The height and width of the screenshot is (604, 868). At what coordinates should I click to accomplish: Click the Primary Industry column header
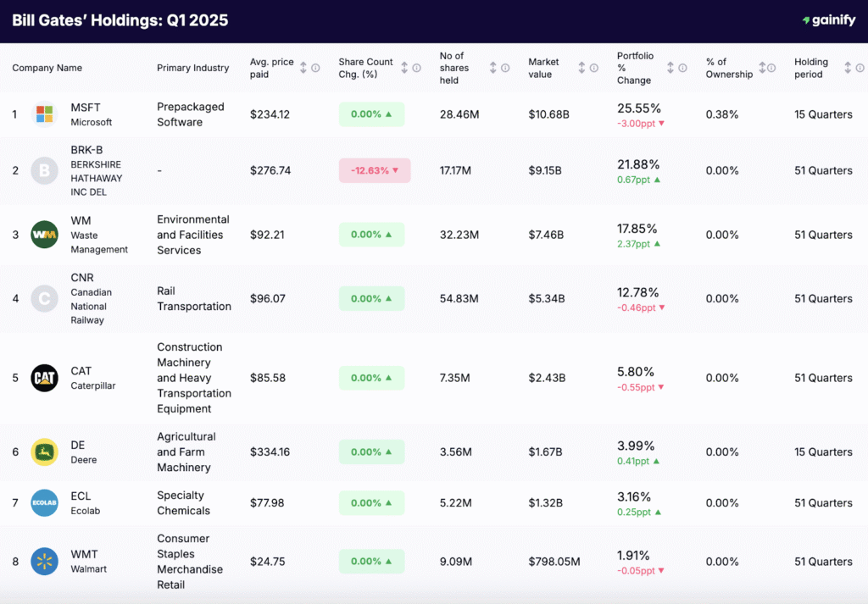tap(192, 68)
